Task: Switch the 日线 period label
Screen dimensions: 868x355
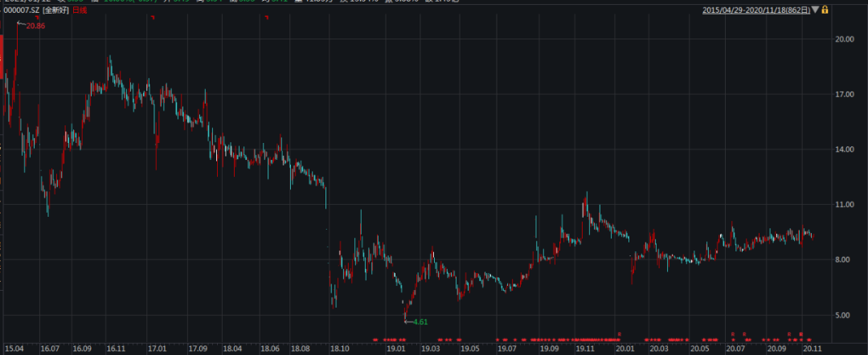Action: (x=80, y=9)
